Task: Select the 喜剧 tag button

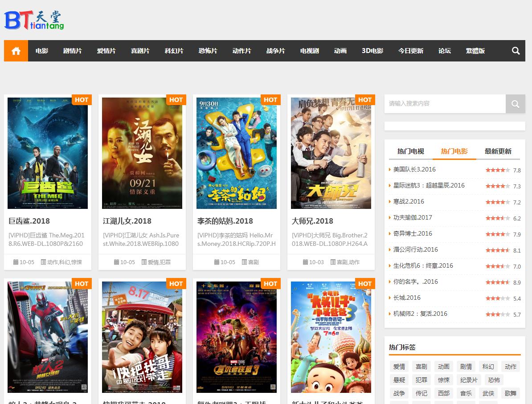Action: (422, 367)
